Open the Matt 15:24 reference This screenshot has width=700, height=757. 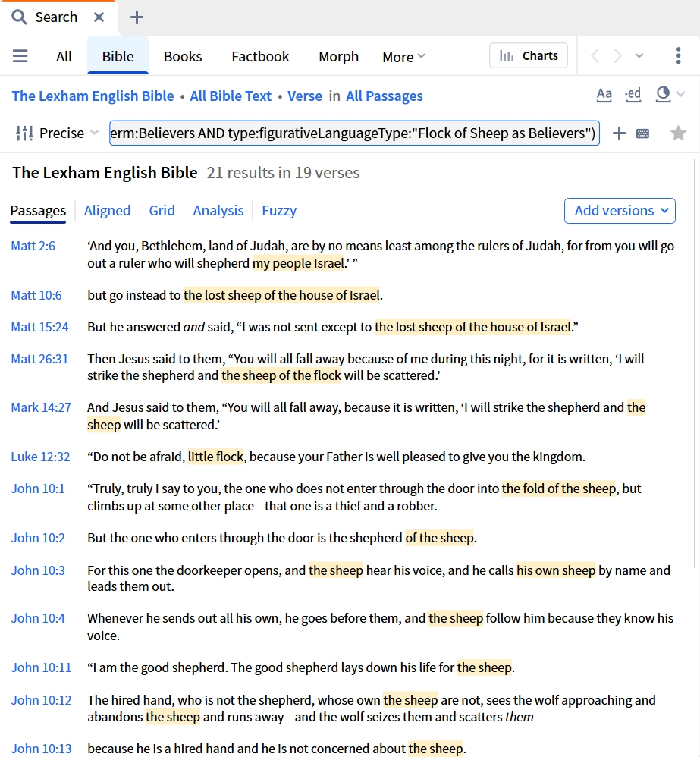(x=39, y=327)
